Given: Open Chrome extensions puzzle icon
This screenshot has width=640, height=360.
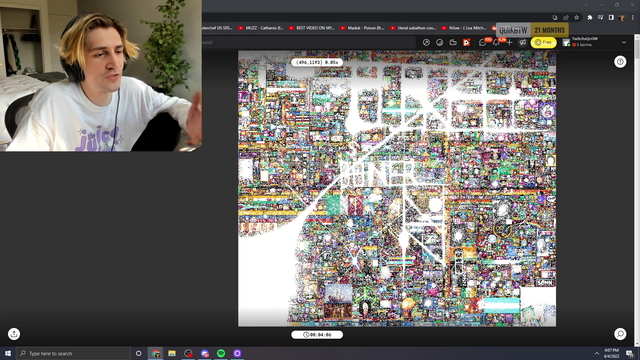Looking at the screenshot, I should (x=590, y=18).
